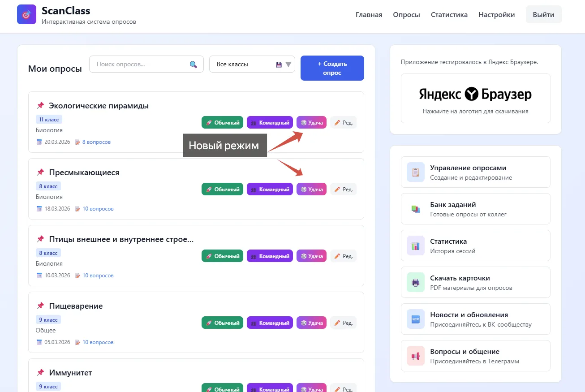Start Удача mode for Экологические пирамиды
This screenshot has width=585, height=392.
(x=311, y=123)
